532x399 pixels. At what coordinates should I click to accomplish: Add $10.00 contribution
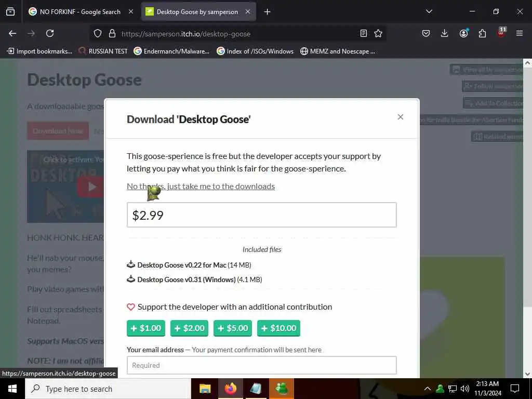click(278, 328)
